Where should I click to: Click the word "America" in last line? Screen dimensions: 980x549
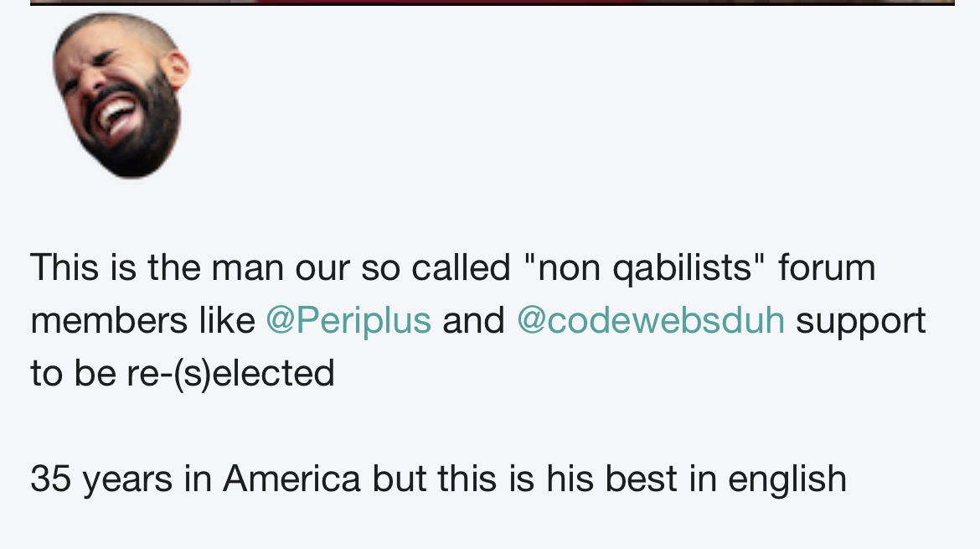click(291, 479)
